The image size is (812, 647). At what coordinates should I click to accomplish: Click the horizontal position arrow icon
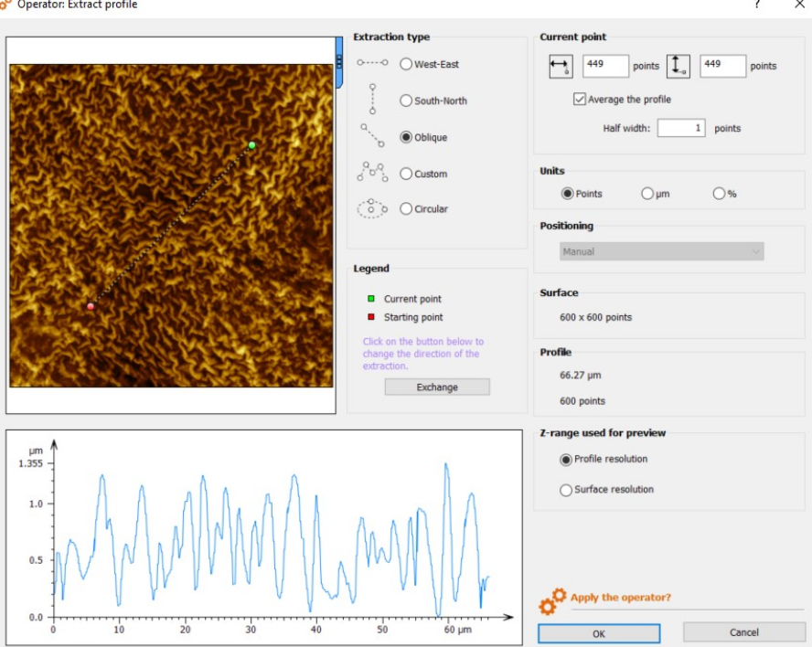click(x=561, y=66)
